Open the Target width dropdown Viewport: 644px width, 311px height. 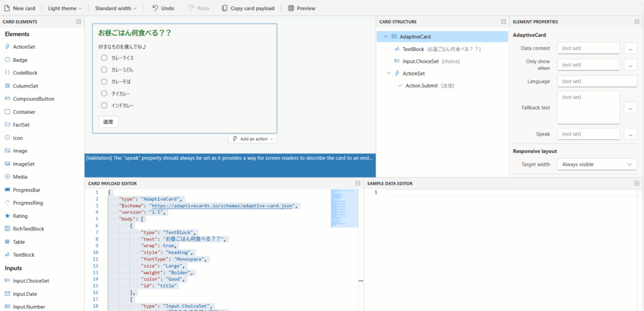point(597,164)
